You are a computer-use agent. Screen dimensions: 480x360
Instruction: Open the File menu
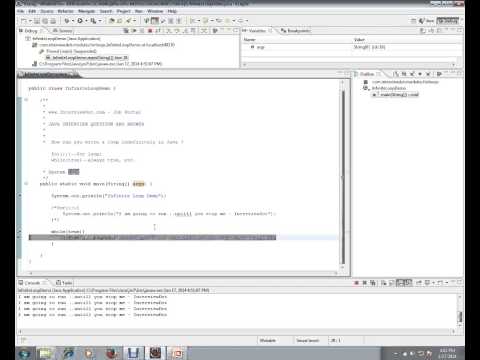[21, 11]
